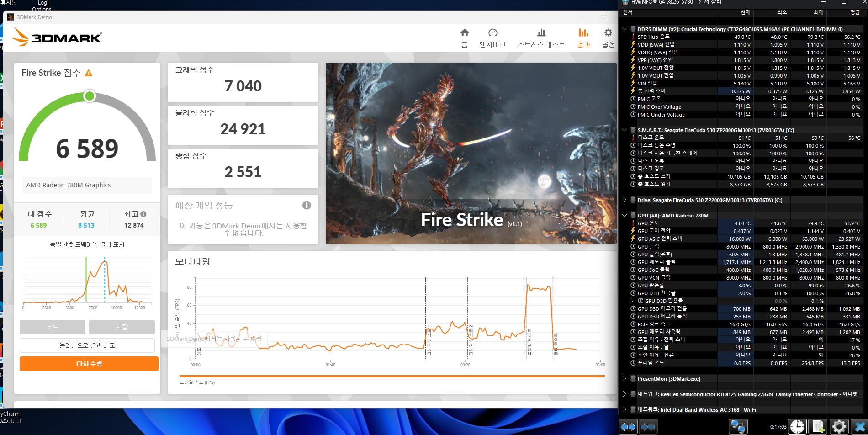The width and height of the screenshot is (868, 435).
Task: Click the GPU 온도 thermometer icon
Action: pyautogui.click(x=633, y=223)
